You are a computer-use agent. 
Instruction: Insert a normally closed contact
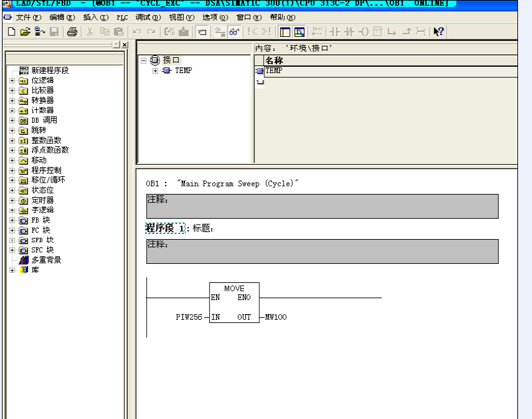pos(349,32)
